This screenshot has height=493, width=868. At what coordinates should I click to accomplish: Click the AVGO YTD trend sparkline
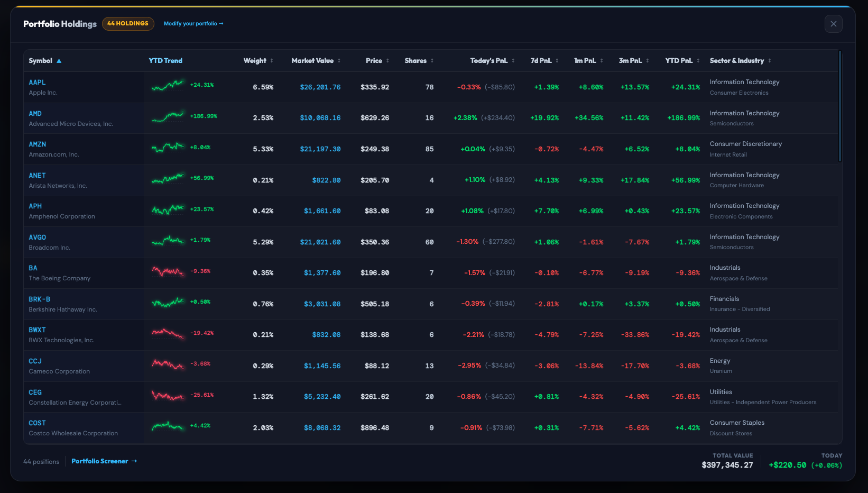click(x=168, y=240)
